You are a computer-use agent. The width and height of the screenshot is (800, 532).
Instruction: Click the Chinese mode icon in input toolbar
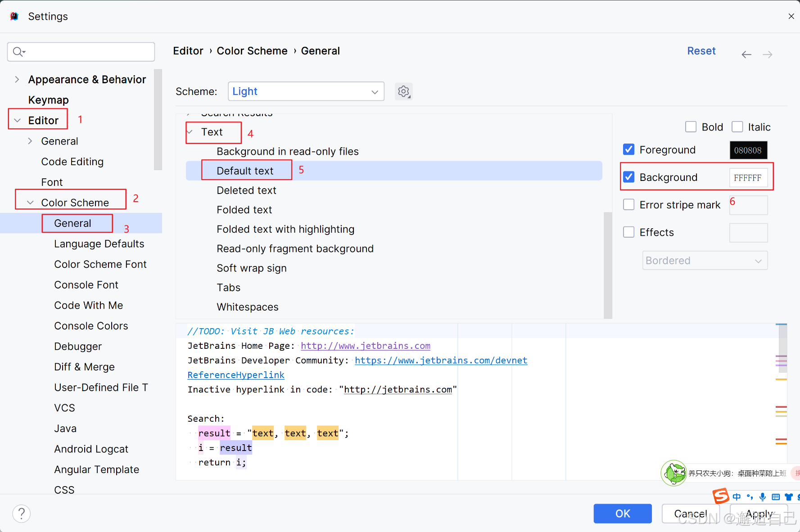pyautogui.click(x=737, y=497)
